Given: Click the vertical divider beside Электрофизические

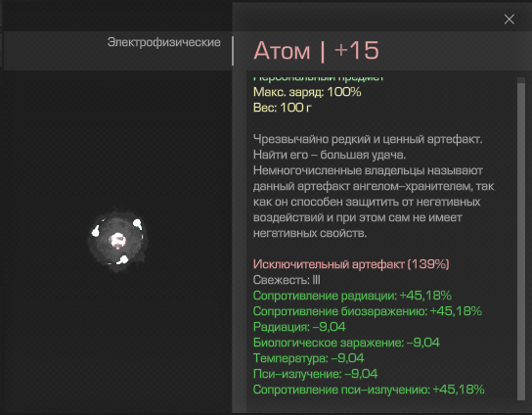Looking at the screenshot, I should tap(233, 51).
